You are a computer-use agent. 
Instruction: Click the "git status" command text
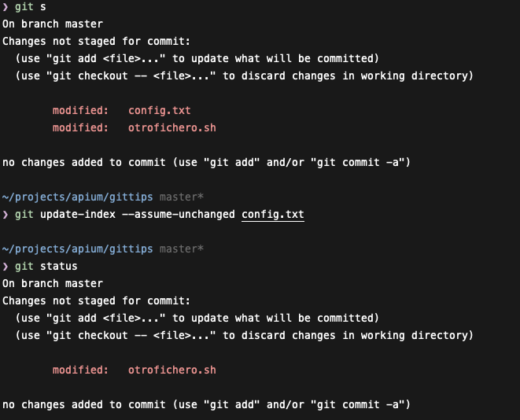[x=46, y=267]
